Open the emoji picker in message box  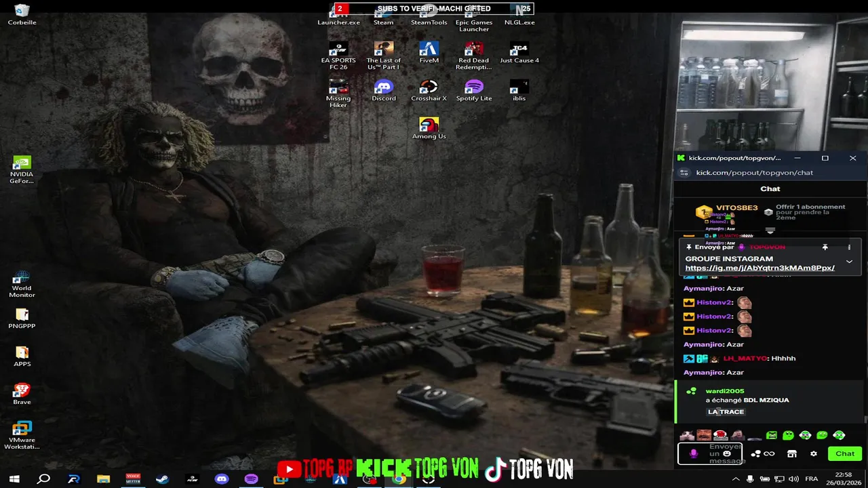[x=727, y=453]
